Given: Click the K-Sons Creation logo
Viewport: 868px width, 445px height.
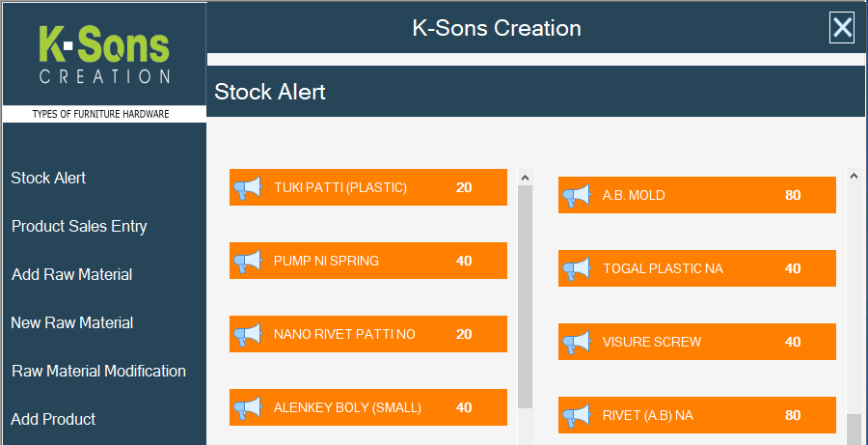Looking at the screenshot, I should (x=104, y=55).
